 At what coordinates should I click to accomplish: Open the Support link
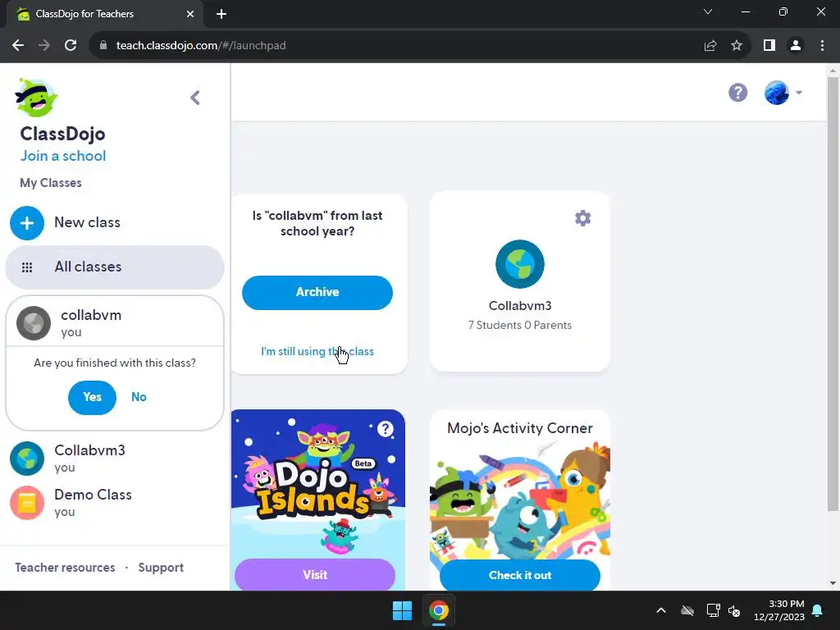pos(161,568)
